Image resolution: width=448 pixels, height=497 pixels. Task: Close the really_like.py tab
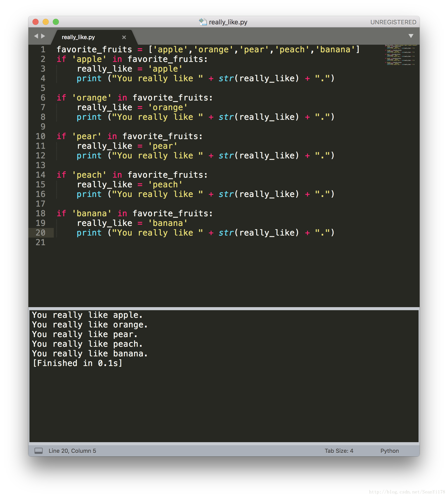124,37
